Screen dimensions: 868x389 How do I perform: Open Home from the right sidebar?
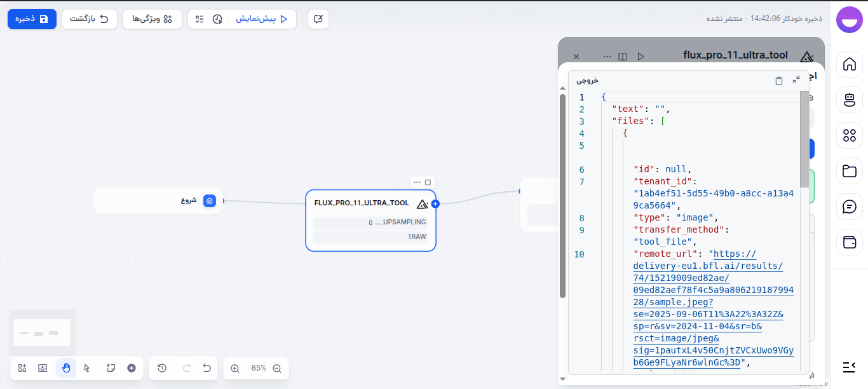pyautogui.click(x=850, y=64)
